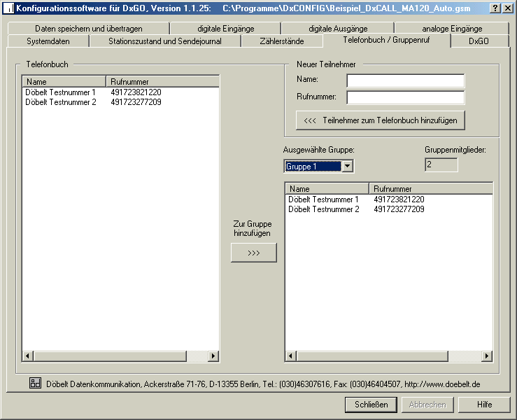Click left scroll arrow of Telefonbuch list
517x420 pixels.
point(28,356)
